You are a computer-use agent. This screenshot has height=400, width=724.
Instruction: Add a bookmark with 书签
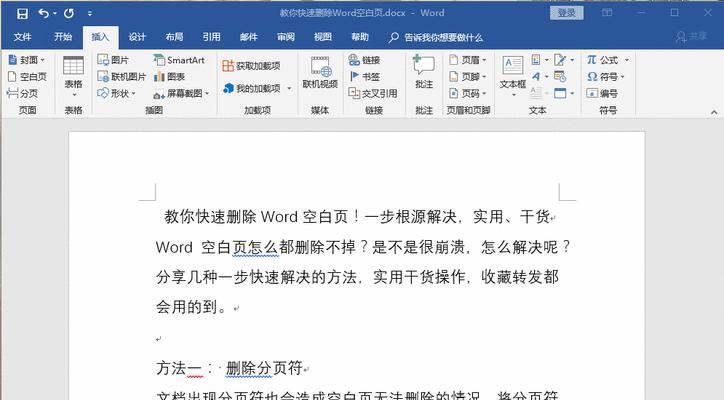[364, 77]
